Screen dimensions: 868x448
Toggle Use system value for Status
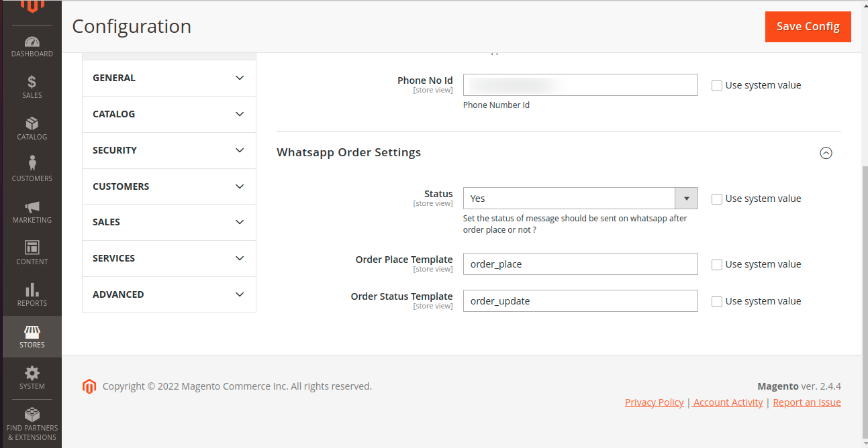(x=717, y=199)
